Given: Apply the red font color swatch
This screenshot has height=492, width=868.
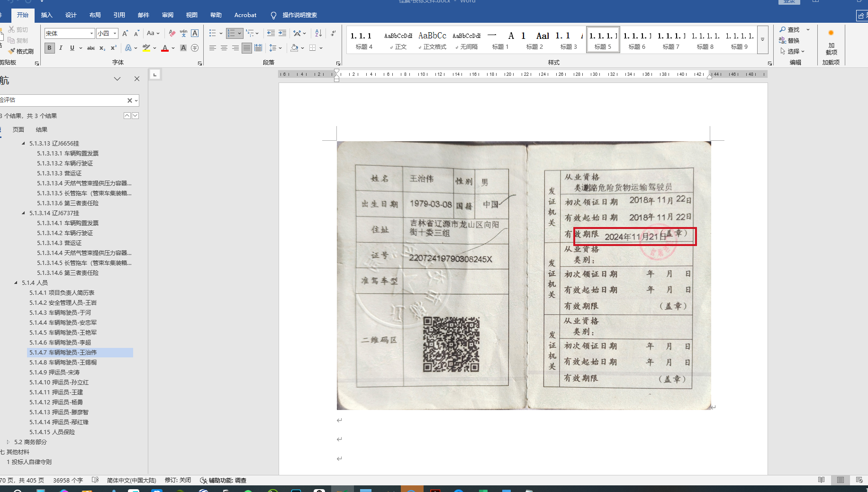Looking at the screenshot, I should click(165, 48).
